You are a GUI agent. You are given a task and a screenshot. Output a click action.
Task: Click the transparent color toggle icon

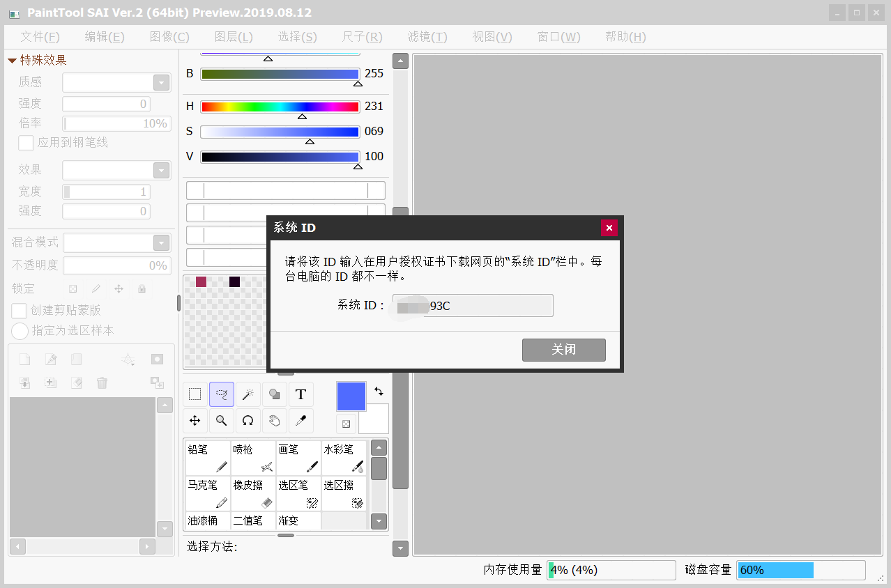(x=346, y=423)
